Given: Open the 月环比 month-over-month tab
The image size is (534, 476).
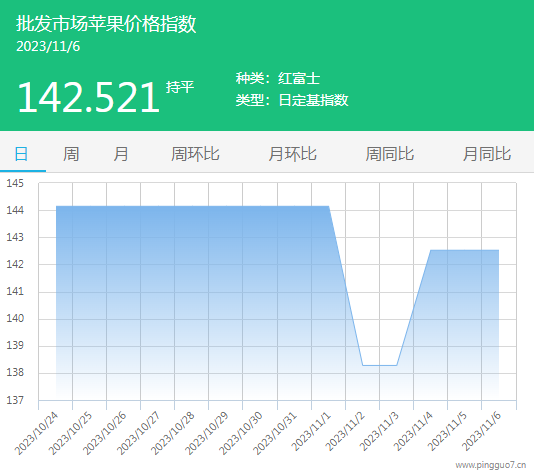Looking at the screenshot, I should 293,154.
